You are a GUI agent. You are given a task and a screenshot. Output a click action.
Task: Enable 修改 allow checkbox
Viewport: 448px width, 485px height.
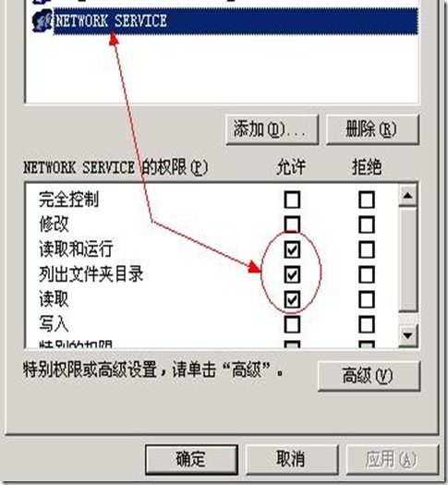pos(292,224)
